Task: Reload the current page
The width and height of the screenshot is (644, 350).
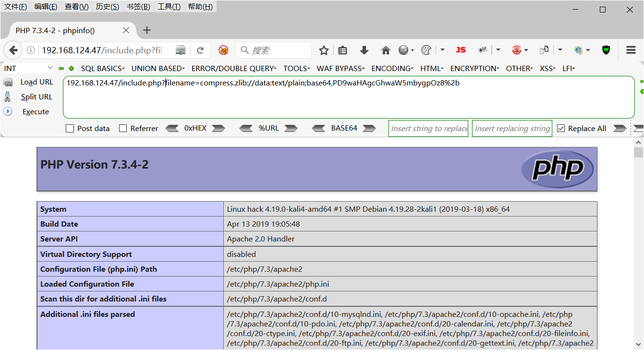Action: [x=200, y=50]
